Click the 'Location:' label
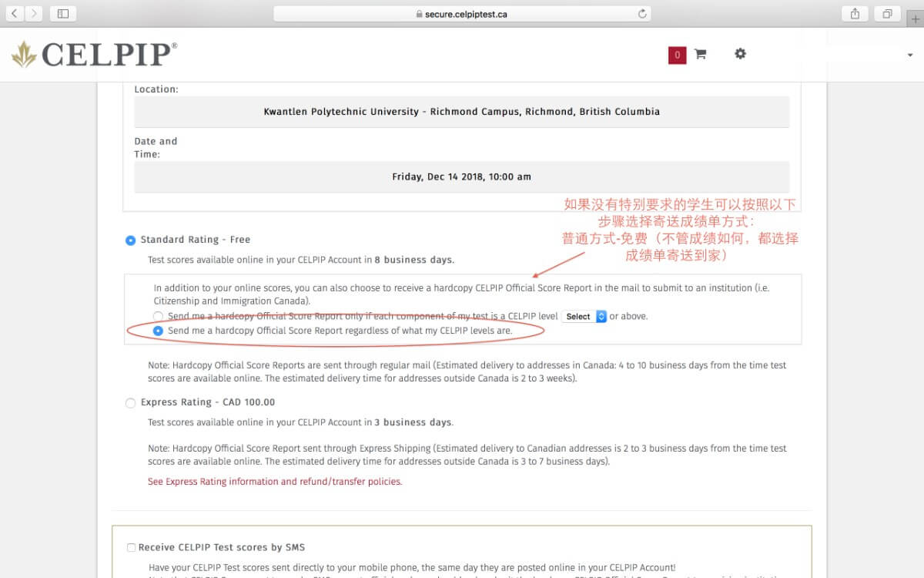Image resolution: width=924 pixels, height=578 pixels. (156, 89)
